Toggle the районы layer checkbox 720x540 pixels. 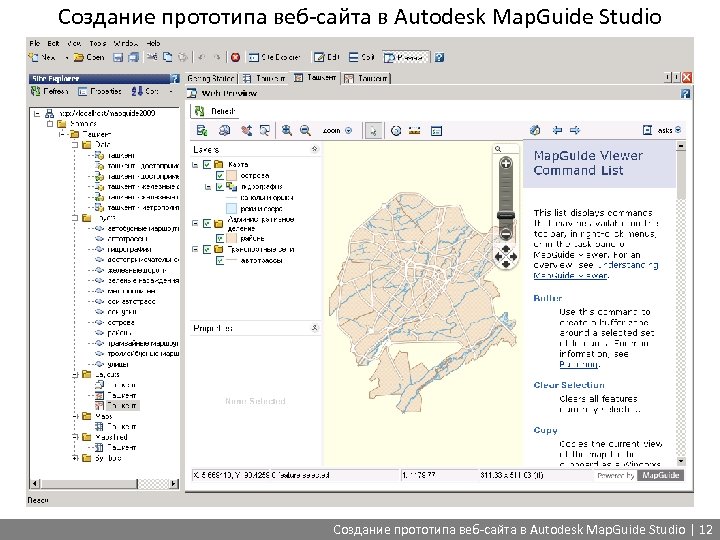point(220,238)
